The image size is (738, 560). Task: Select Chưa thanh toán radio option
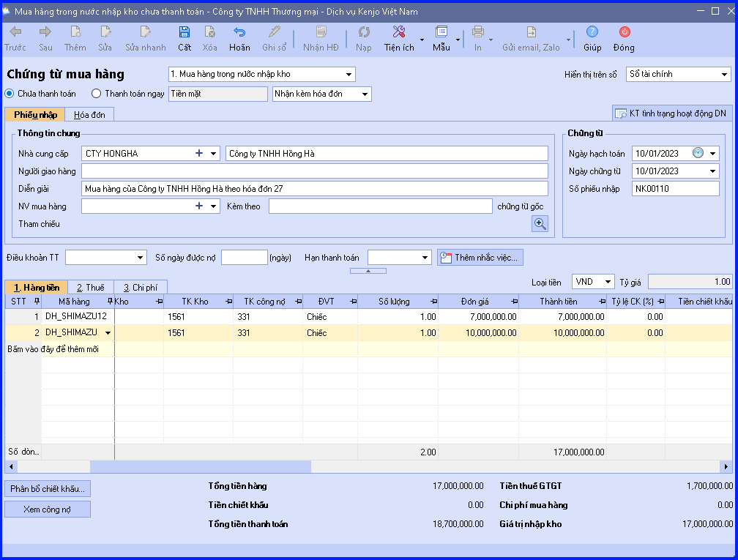coord(9,94)
